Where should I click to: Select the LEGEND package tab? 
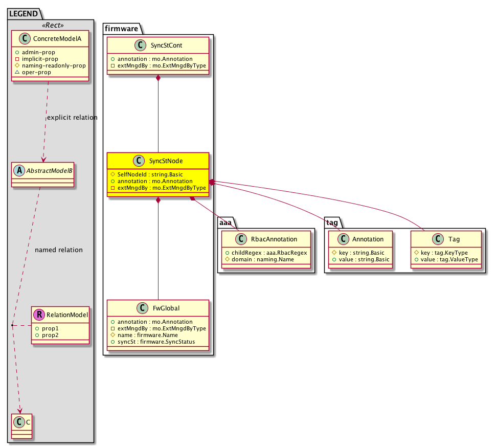(x=23, y=14)
